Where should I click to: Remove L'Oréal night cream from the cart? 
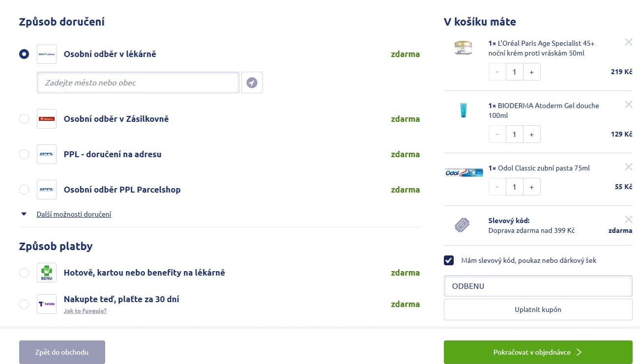tap(628, 42)
